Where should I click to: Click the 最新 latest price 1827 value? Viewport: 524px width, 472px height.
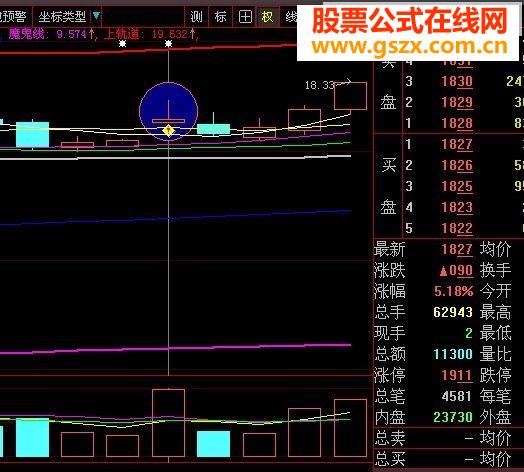click(x=457, y=249)
